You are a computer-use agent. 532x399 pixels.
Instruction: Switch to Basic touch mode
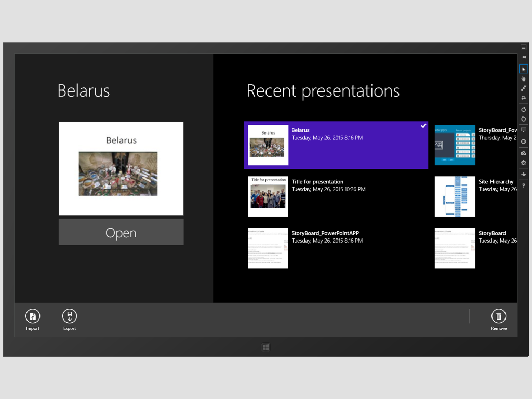(523, 78)
